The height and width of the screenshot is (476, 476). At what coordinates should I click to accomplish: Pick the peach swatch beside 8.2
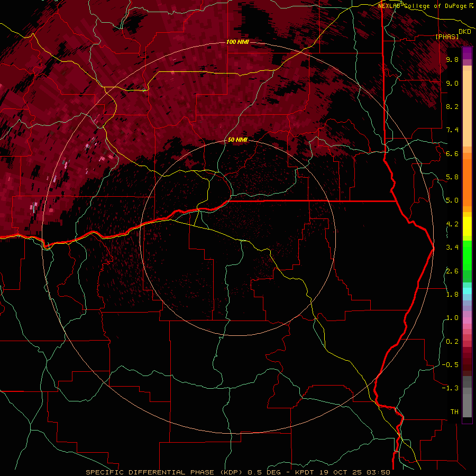[x=467, y=108]
